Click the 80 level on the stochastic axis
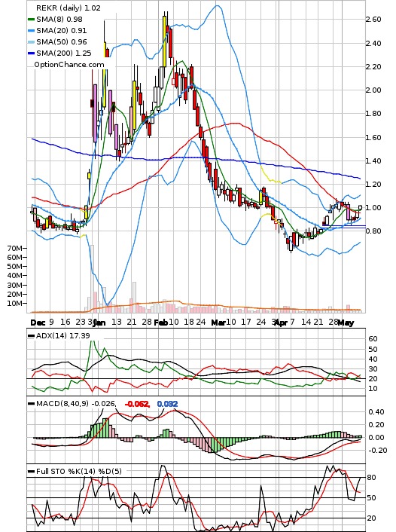 [x=372, y=478]
